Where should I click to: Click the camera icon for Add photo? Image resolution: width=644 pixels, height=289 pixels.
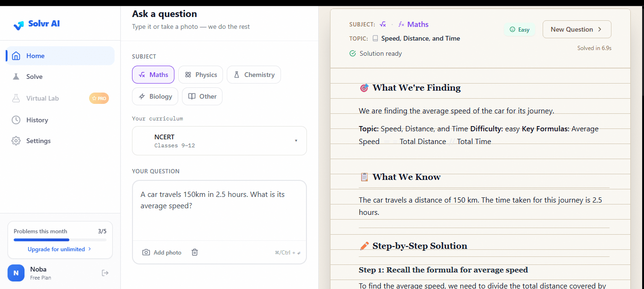pyautogui.click(x=146, y=253)
